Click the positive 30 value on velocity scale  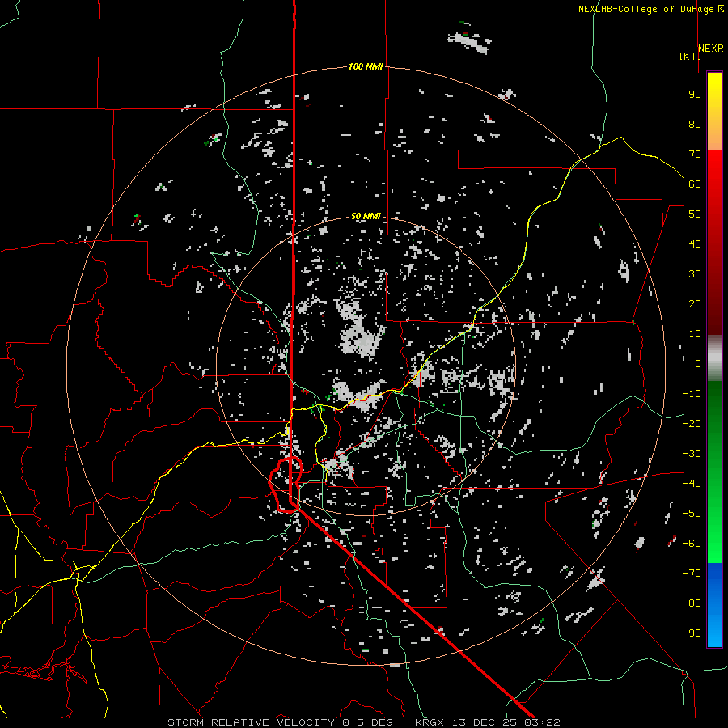pyautogui.click(x=695, y=274)
